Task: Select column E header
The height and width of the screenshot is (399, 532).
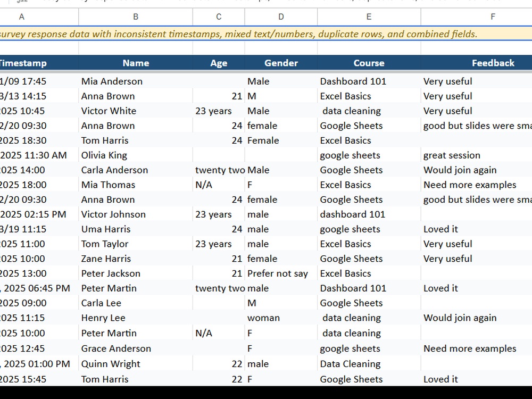Action: 369,16
